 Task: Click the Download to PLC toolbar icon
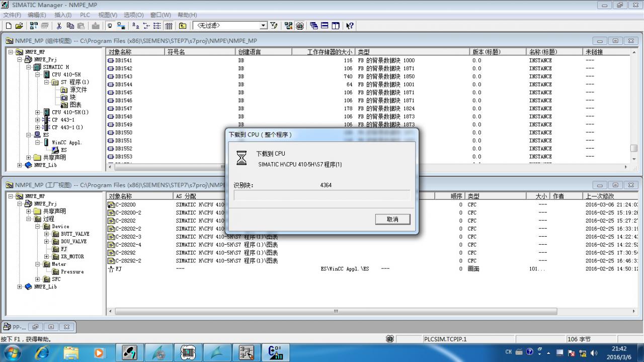96,26
